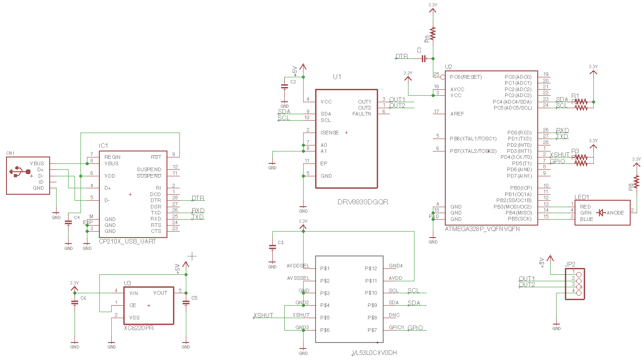Pick the R5 resistor symbol
The image size is (644, 360).
click(432, 33)
